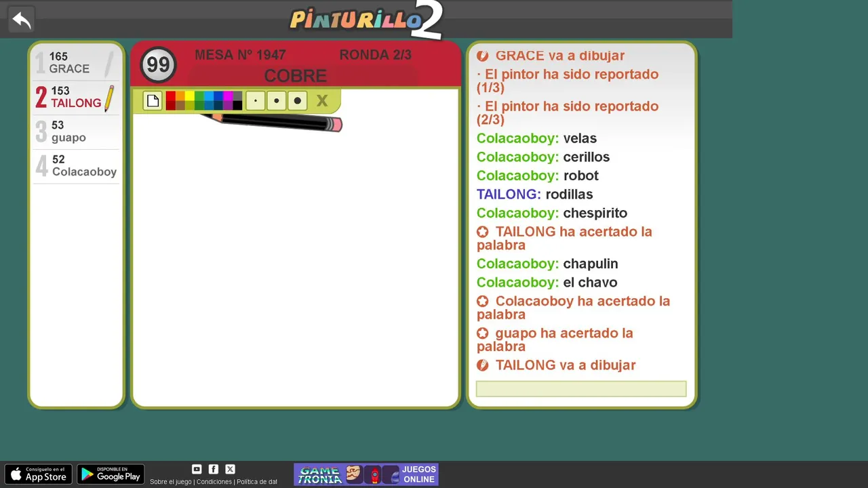This screenshot has width=868, height=488.
Task: Click chat message 'Colacaoboy: chapulin'
Action: tap(547, 264)
